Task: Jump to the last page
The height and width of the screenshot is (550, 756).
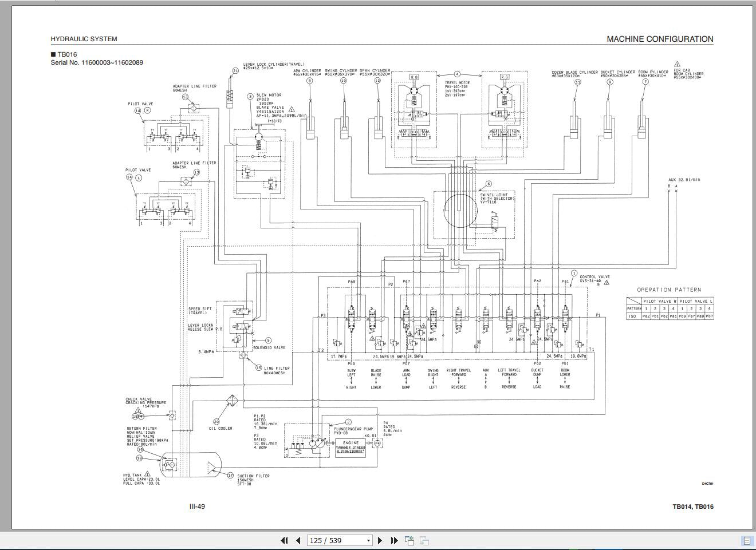Action: [x=394, y=540]
